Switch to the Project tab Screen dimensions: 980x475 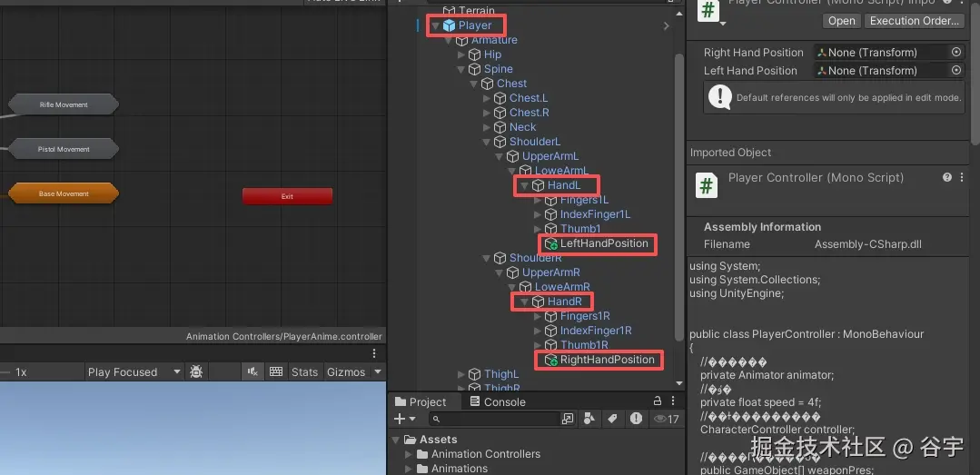[x=421, y=401]
